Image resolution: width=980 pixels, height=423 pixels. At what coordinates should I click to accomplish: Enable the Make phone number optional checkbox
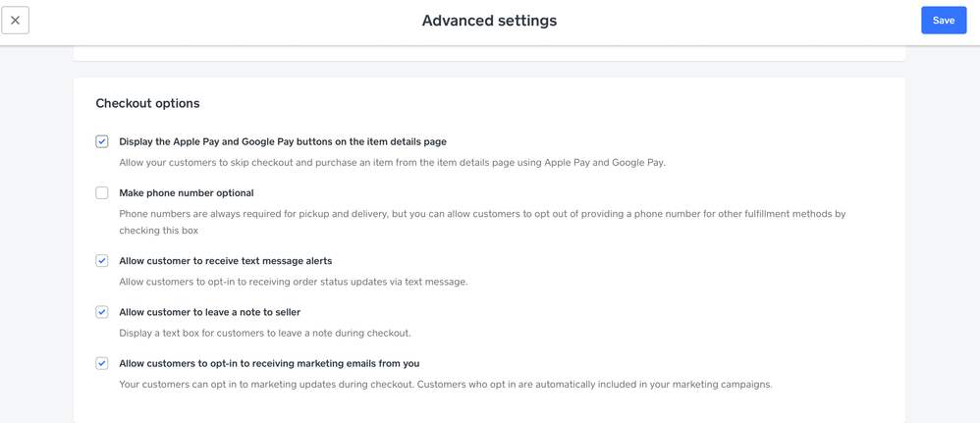click(102, 193)
